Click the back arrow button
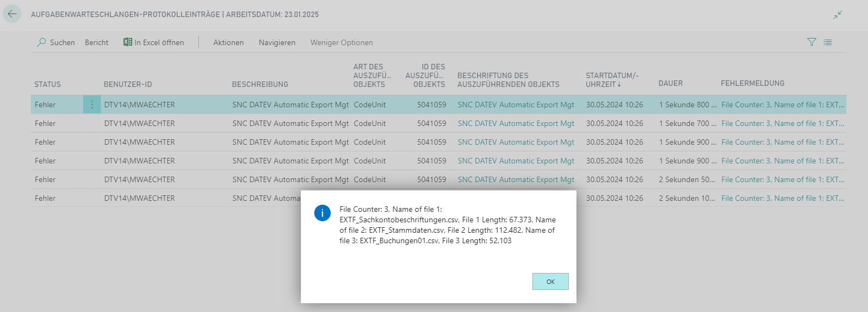This screenshot has width=868, height=312. tap(12, 14)
